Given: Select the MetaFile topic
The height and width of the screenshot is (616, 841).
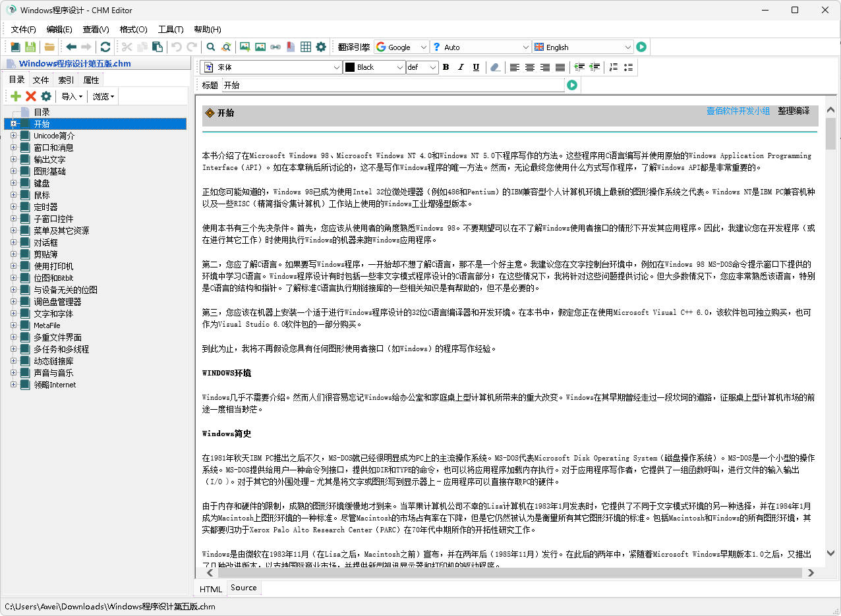Looking at the screenshot, I should point(47,325).
